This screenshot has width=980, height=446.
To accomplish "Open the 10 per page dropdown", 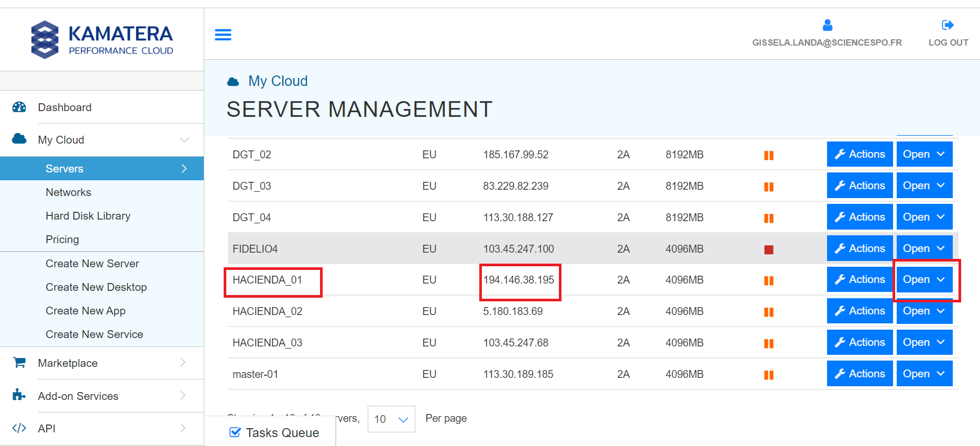I will 391,419.
